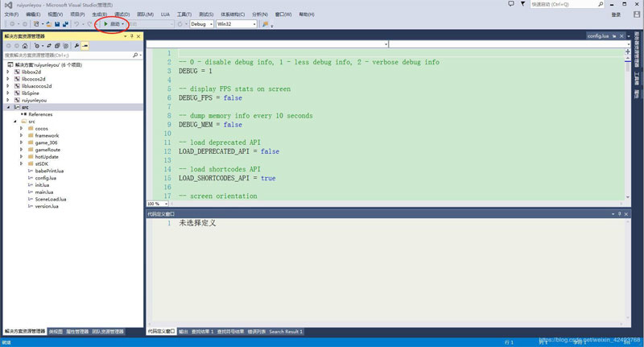Expand the libluacocos2d project node
This screenshot has width=644, height=347.
(8, 86)
